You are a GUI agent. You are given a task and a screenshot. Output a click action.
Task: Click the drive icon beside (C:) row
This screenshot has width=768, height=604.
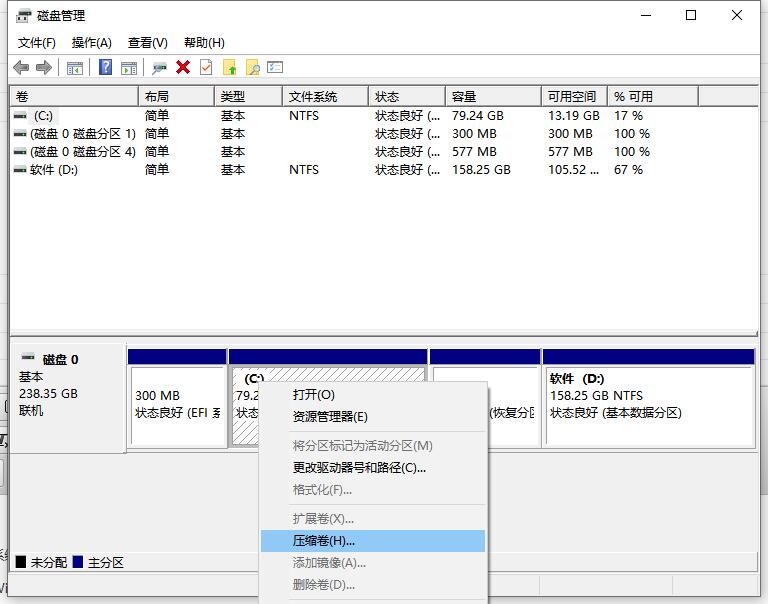pos(20,116)
